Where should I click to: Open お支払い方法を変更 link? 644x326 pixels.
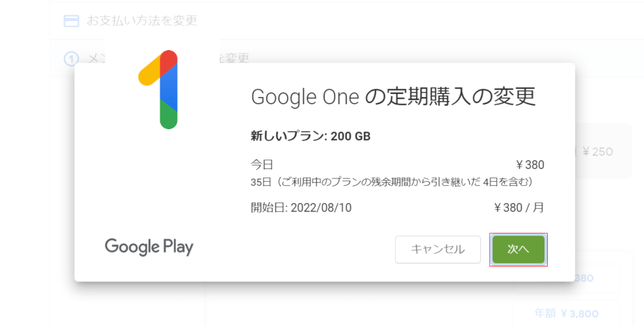click(142, 21)
